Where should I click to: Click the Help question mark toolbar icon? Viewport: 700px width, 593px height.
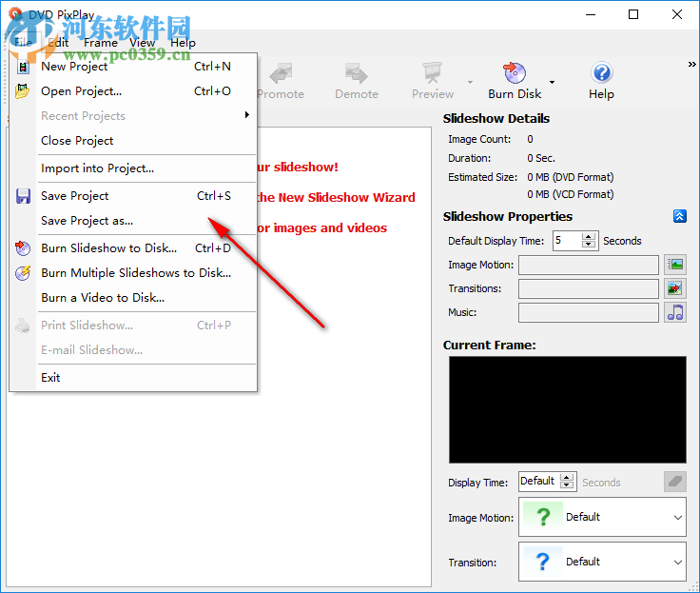(601, 73)
